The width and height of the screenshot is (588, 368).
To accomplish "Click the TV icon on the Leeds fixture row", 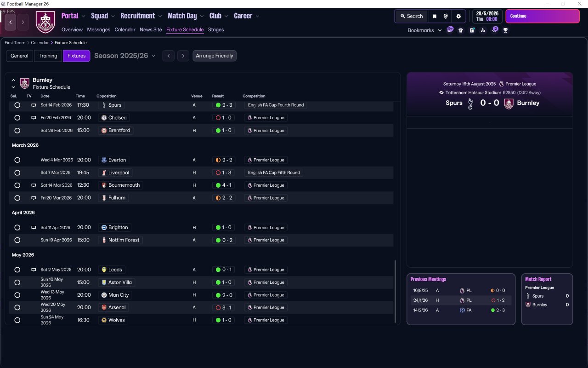I will [x=34, y=270].
